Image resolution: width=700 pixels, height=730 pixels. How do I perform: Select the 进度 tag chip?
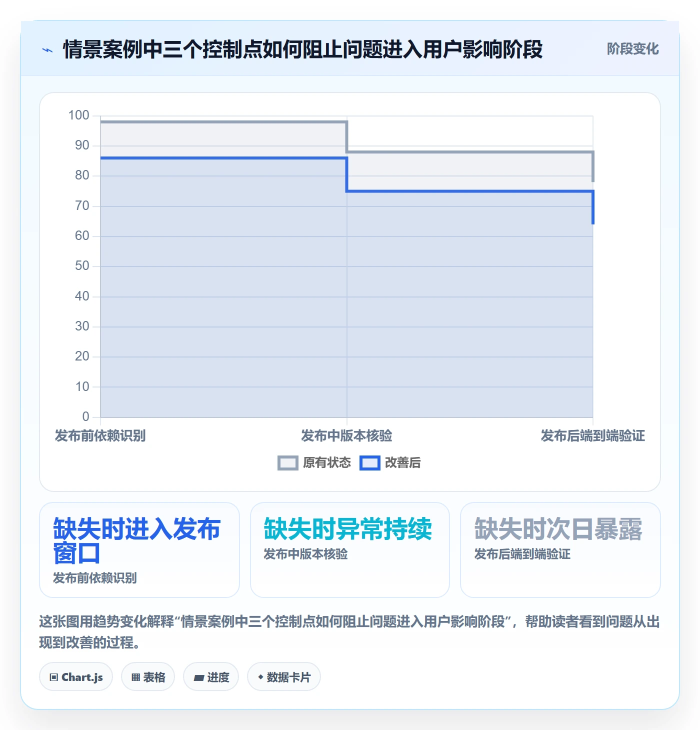[x=211, y=677]
